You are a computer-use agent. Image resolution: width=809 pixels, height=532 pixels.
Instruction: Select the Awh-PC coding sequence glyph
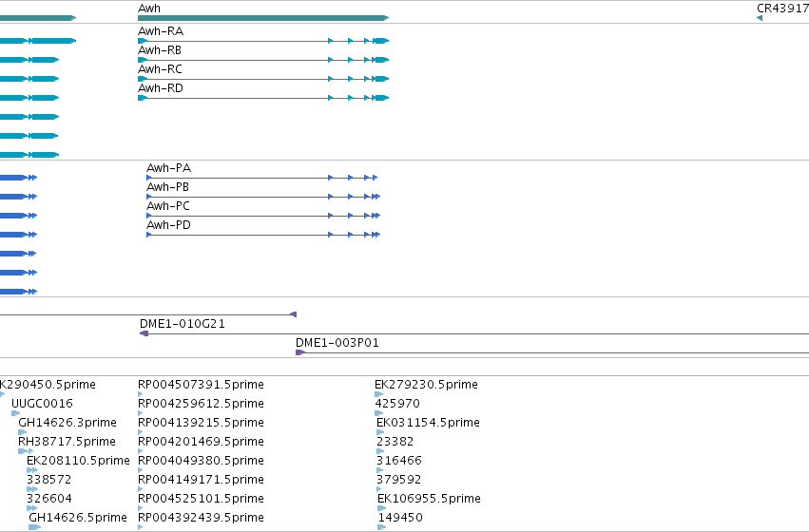(263, 216)
